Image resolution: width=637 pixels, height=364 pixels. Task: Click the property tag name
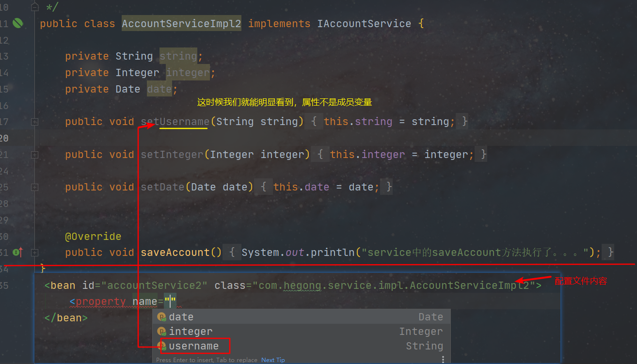[x=101, y=302]
